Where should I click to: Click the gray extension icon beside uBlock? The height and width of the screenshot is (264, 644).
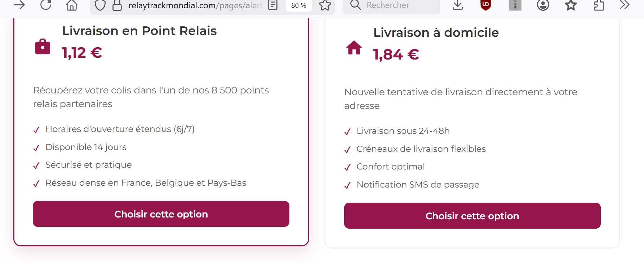[x=515, y=5]
